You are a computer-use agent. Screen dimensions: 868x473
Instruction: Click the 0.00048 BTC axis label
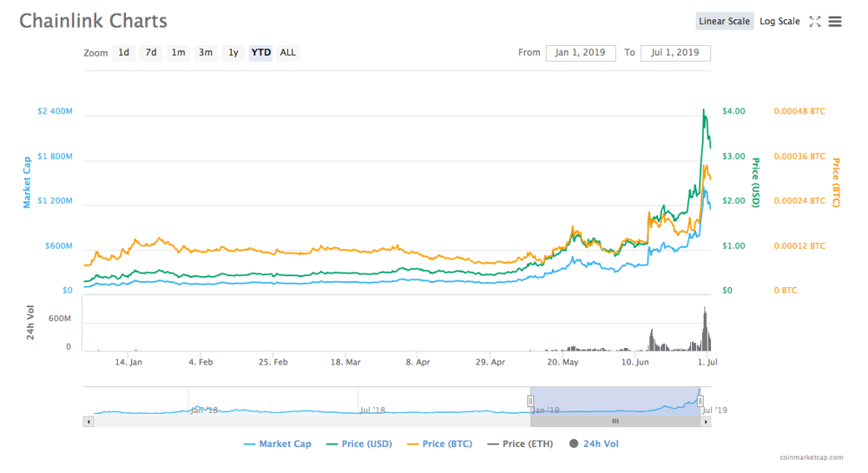[799, 111]
